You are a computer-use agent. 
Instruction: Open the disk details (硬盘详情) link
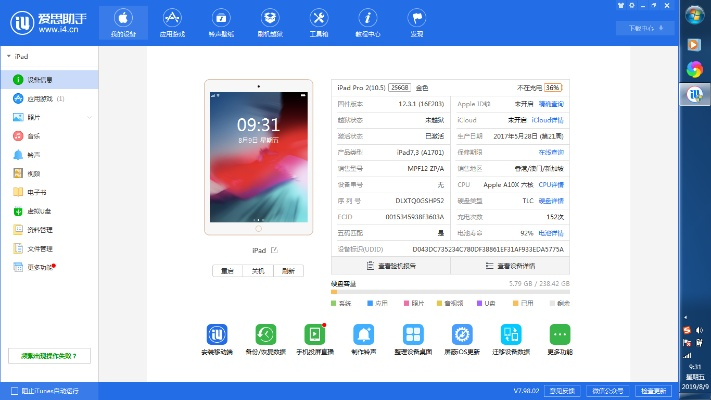click(x=551, y=201)
